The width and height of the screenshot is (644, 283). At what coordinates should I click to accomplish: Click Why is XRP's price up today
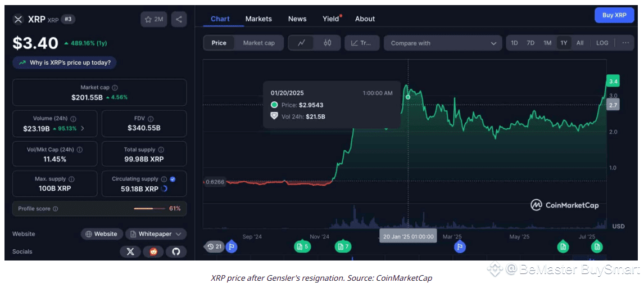click(65, 62)
